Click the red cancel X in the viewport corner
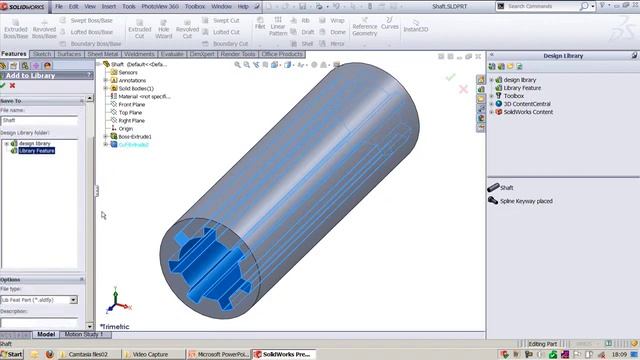This screenshot has width=640, height=360. [463, 89]
